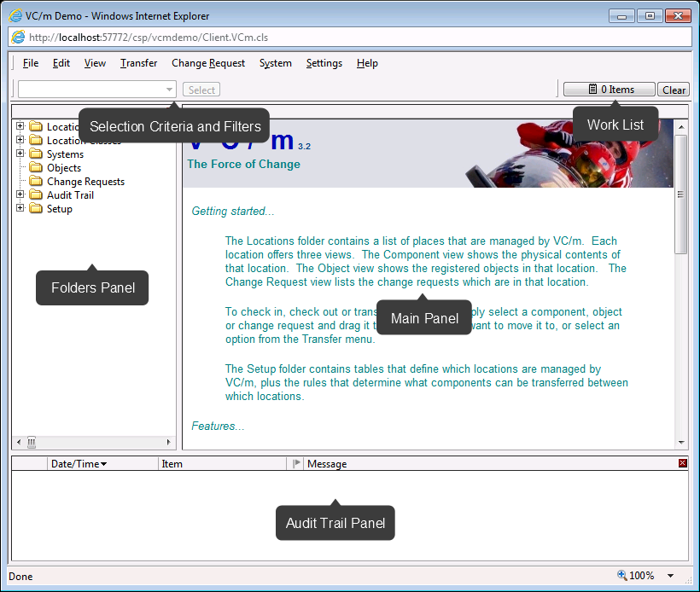This screenshot has width=700, height=592.
Task: Click the Change Requests folder icon
Action: pos(36,182)
